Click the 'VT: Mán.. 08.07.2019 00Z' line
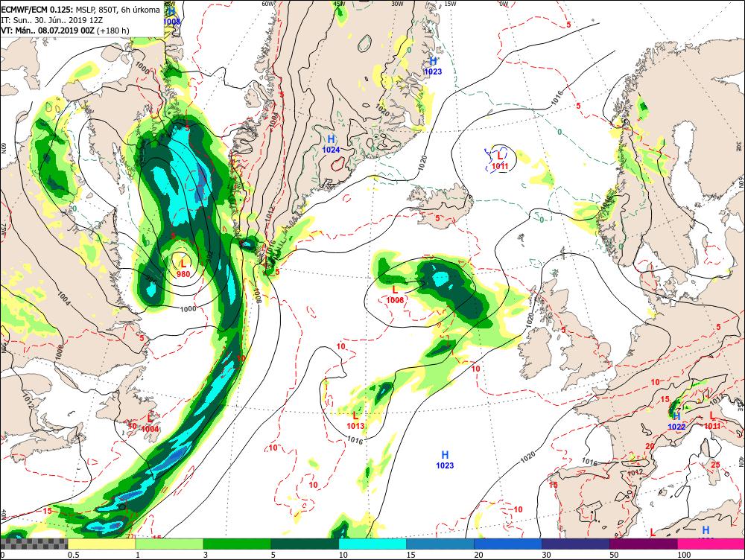The image size is (745, 560). pos(48,31)
